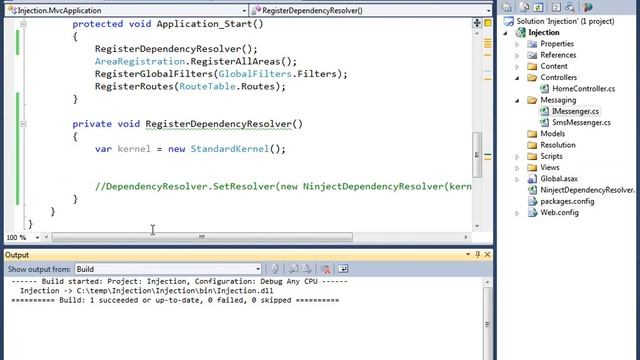The image size is (640, 360).
Task: Select IMessenger.cs in Solution Explorer
Action: click(575, 111)
